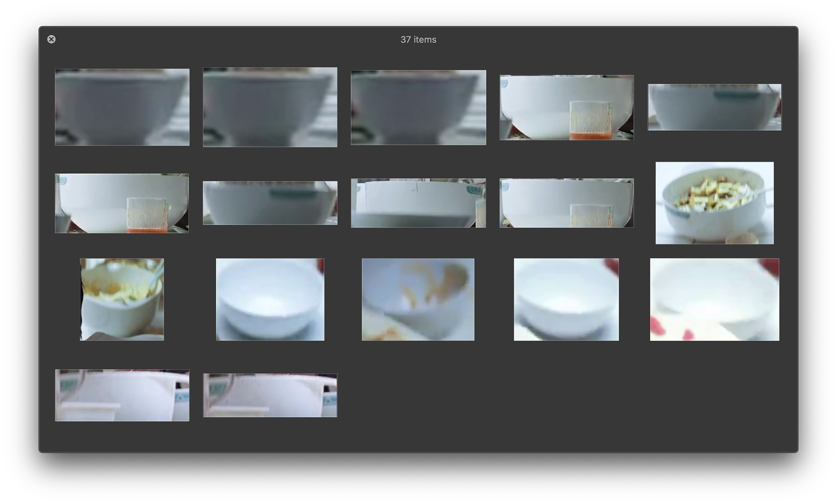837x504 pixels.
Task: Close the 37 items preview window
Action: click(51, 39)
